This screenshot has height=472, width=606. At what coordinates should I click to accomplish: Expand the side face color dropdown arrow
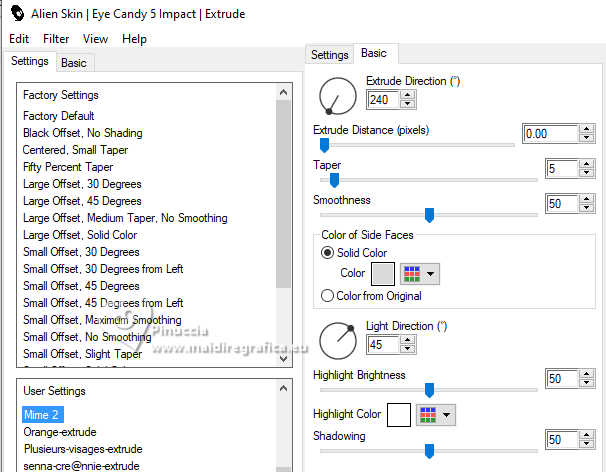(x=431, y=272)
